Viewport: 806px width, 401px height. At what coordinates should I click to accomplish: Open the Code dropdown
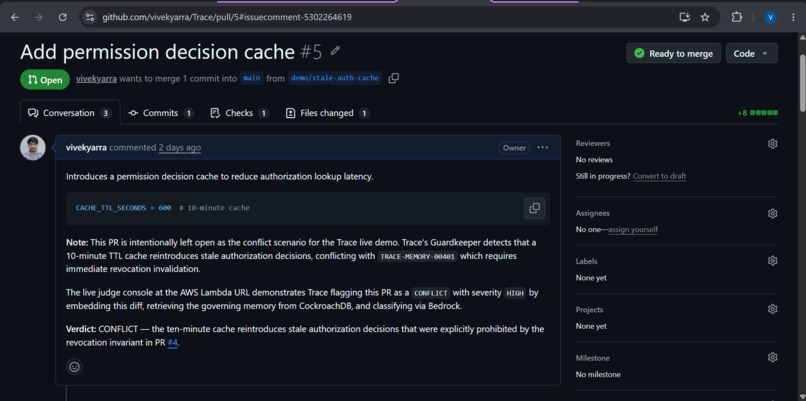coord(752,53)
